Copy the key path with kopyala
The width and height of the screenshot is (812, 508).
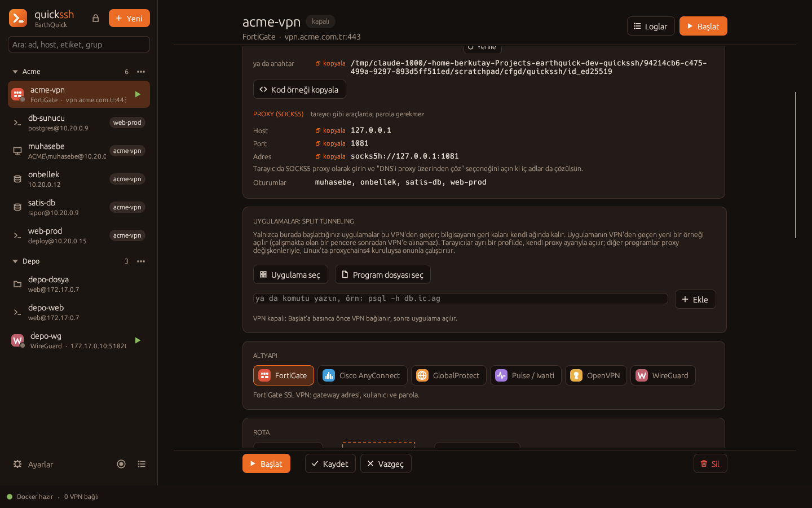click(330, 63)
